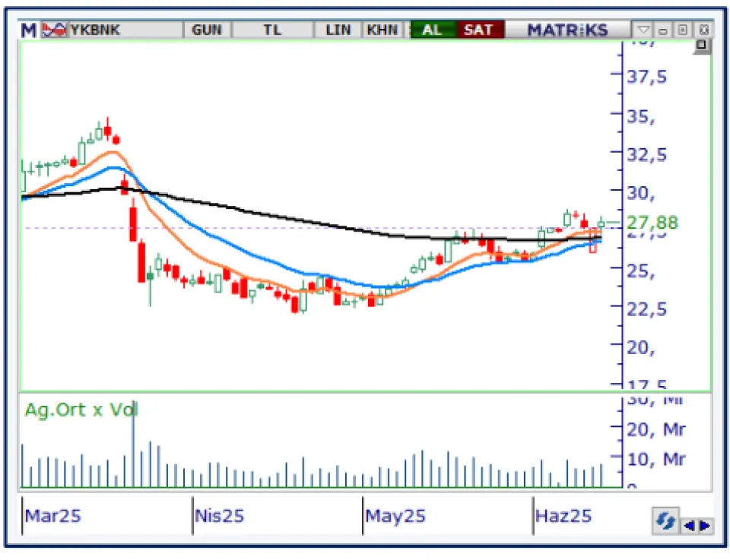Click the 20, Mr volume axis label
The image size is (730, 560).
(656, 430)
